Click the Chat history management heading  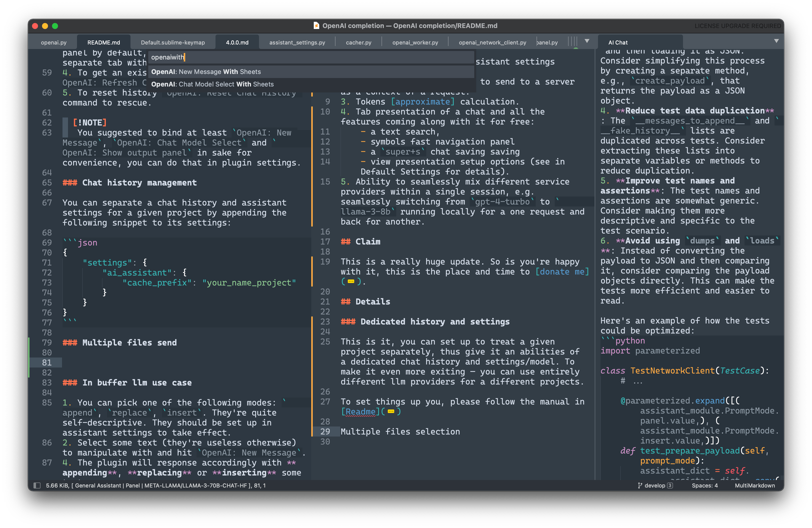pyautogui.click(x=130, y=183)
